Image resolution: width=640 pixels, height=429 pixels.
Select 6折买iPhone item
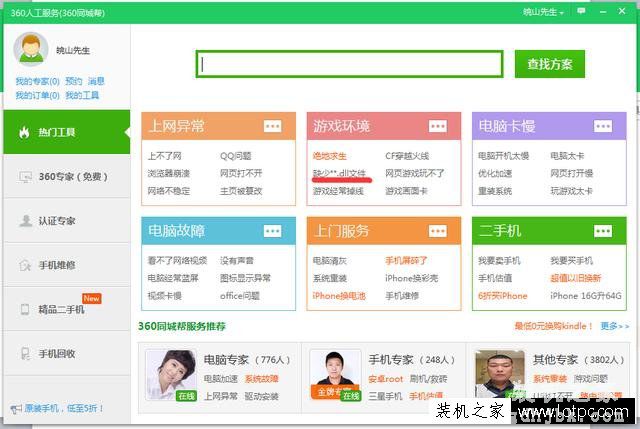[x=502, y=296]
